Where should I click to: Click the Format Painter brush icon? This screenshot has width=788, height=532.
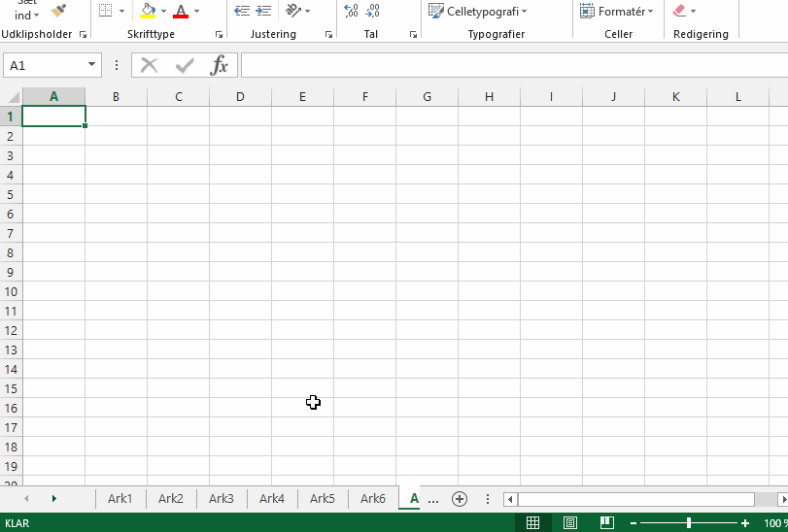click(59, 11)
